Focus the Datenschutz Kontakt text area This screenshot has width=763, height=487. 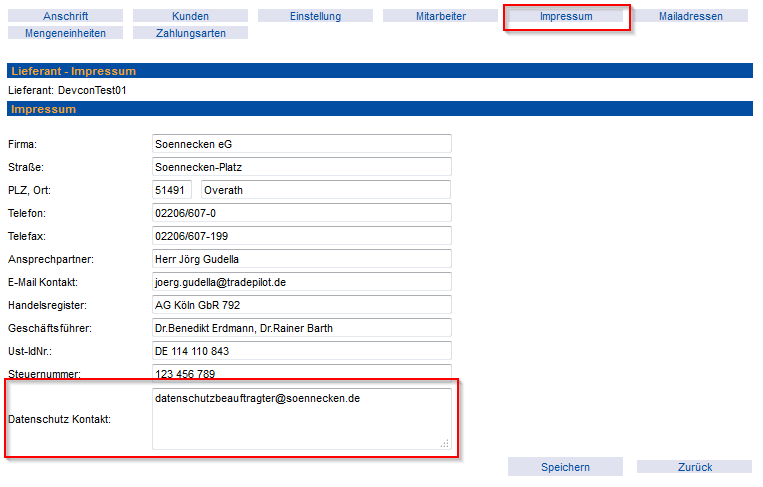[302, 419]
